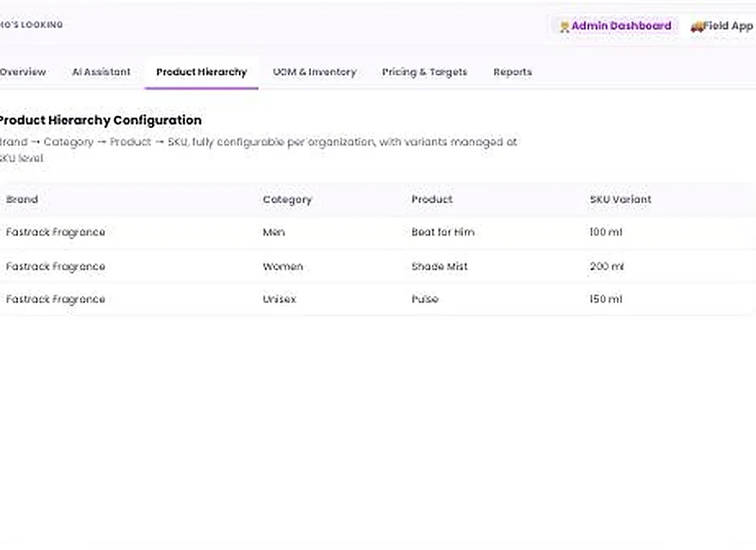The height and width of the screenshot is (550, 756).
Task: Select Fastrack Fragrance in the Unisex row
Action: [x=56, y=299]
